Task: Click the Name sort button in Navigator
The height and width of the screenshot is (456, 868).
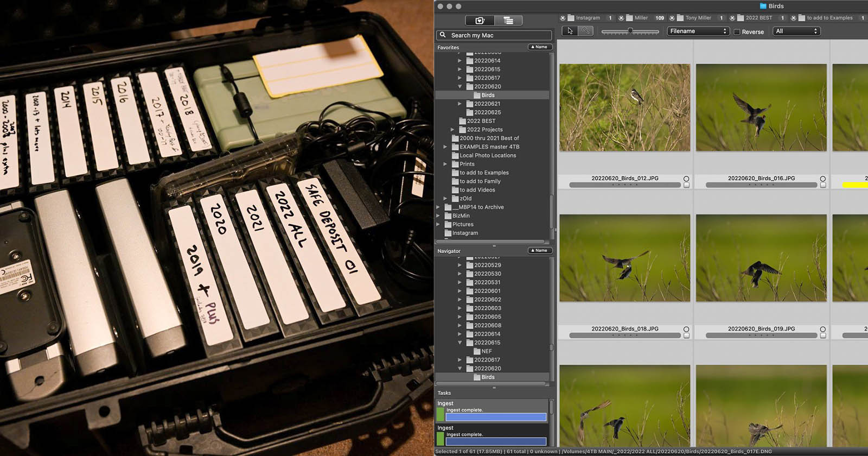Action: click(539, 251)
